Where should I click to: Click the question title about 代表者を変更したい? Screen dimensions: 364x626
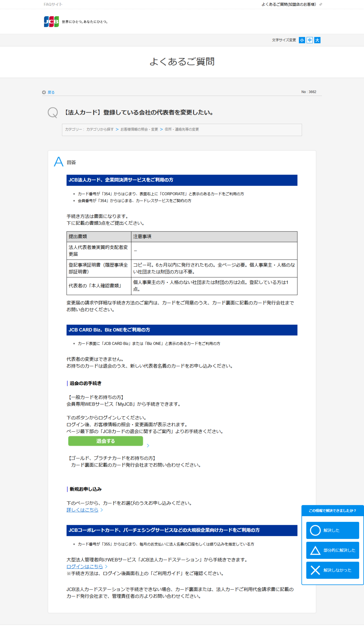[139, 113]
